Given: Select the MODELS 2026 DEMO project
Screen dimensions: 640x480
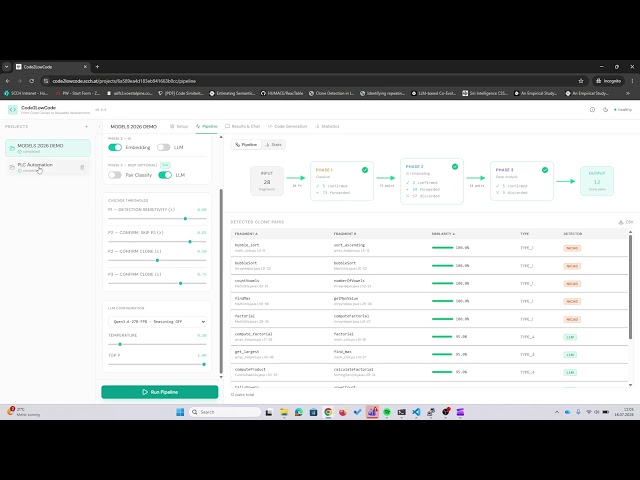Looking at the screenshot, I should tap(48, 148).
